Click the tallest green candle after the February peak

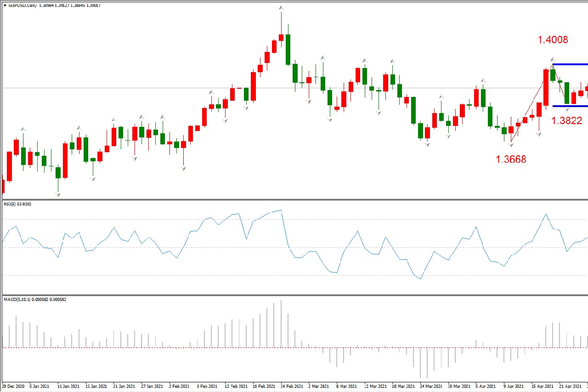pos(288,50)
